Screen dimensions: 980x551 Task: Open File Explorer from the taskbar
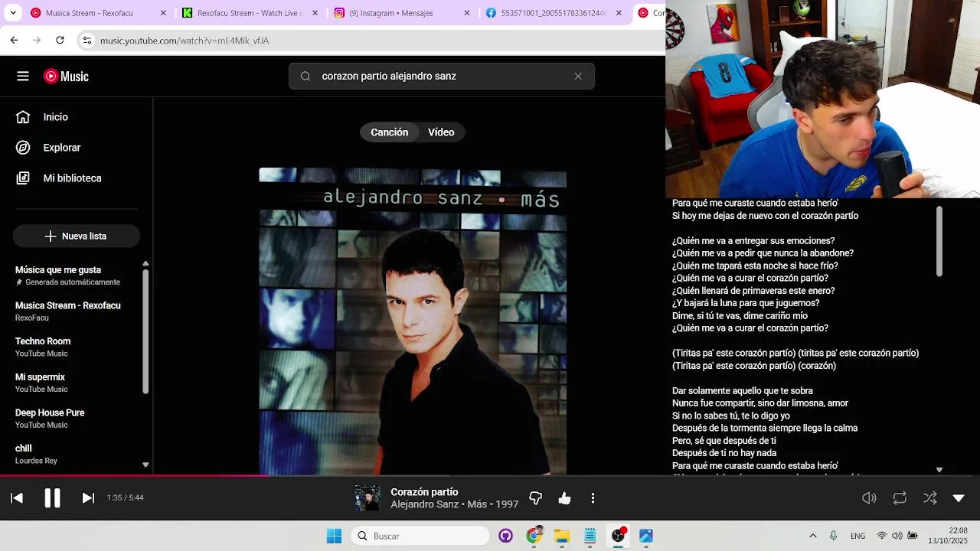pyautogui.click(x=562, y=536)
